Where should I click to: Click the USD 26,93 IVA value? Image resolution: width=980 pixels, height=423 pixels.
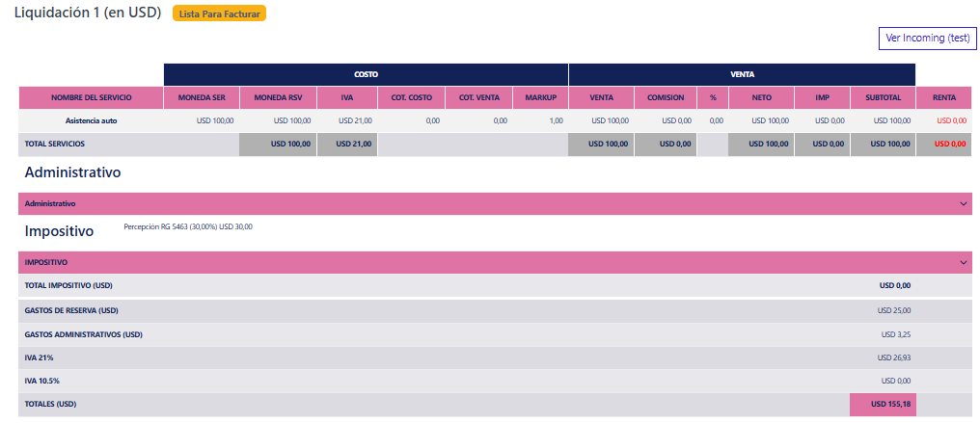(x=894, y=357)
